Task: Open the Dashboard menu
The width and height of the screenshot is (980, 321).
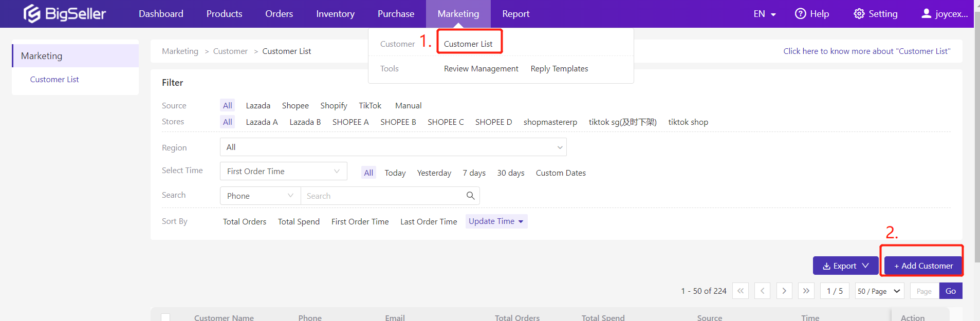Action: coord(161,14)
